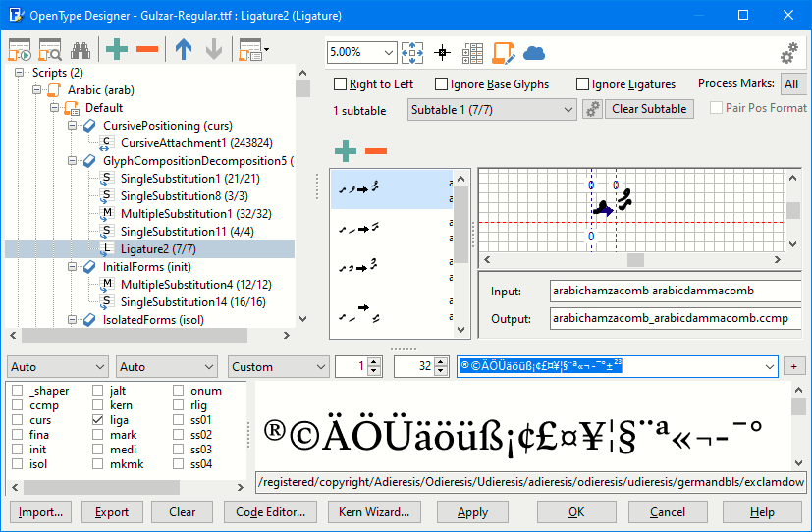Click the crosshair origin icon
The height and width of the screenshot is (532, 812).
[442, 53]
